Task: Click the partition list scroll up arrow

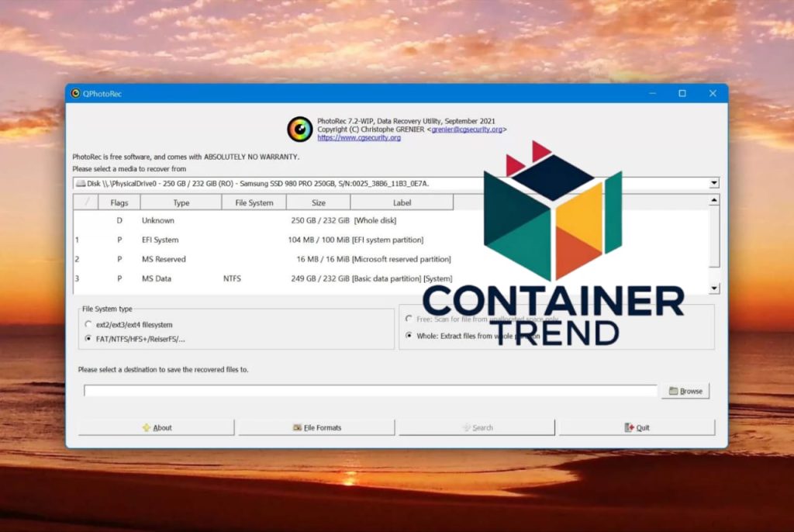Action: [714, 200]
